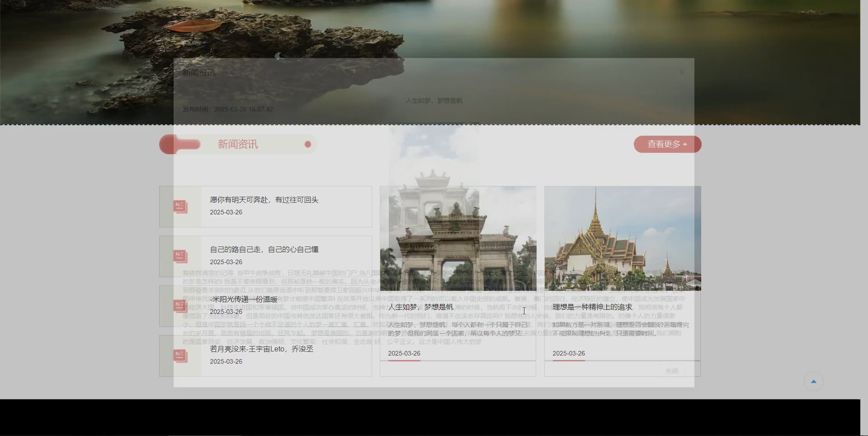The height and width of the screenshot is (436, 868).
Task: Click the back-to-top arrow button
Action: click(814, 382)
